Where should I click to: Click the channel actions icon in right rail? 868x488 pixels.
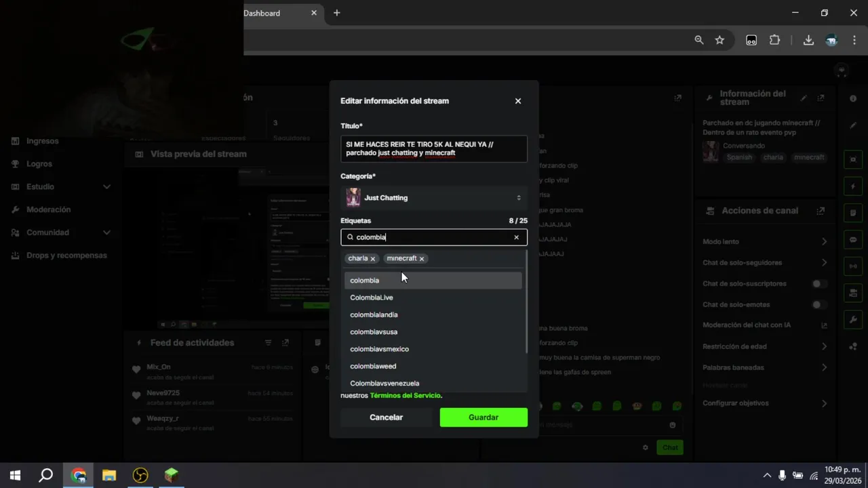[853, 293]
